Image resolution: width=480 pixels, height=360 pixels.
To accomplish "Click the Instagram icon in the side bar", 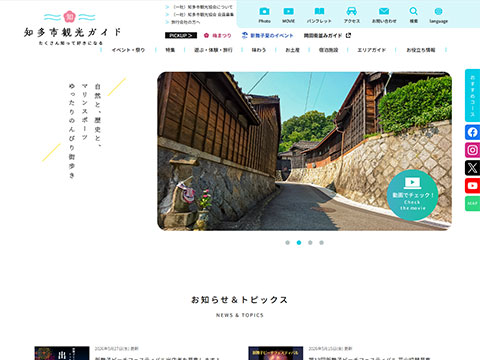I will tap(472, 150).
